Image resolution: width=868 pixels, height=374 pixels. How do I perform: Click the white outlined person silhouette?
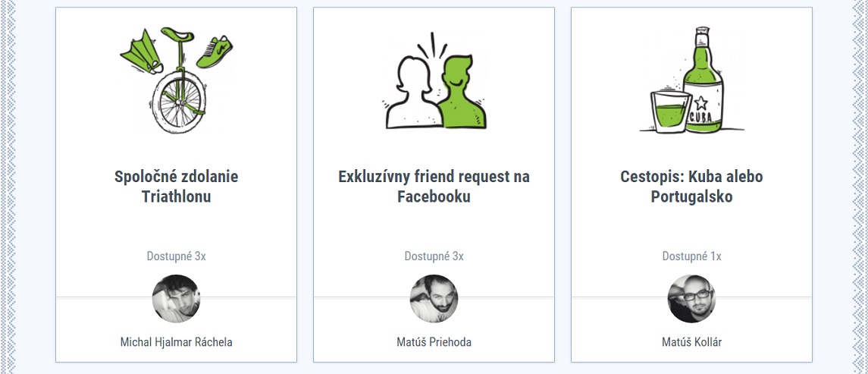click(x=411, y=95)
